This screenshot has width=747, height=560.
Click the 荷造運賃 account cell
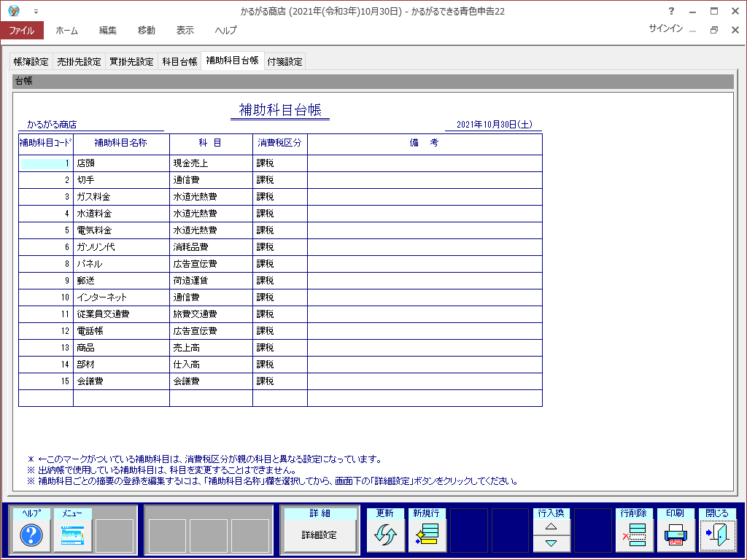[211, 281]
